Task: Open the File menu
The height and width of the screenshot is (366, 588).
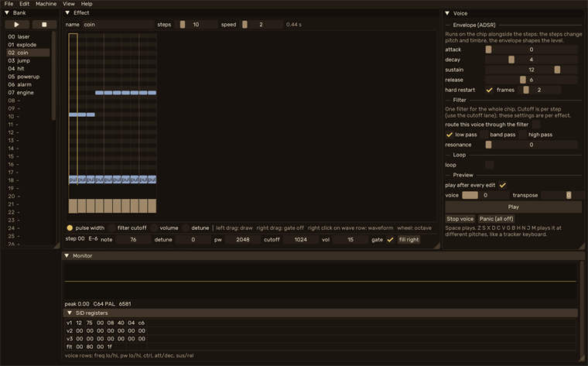Action: click(x=9, y=4)
